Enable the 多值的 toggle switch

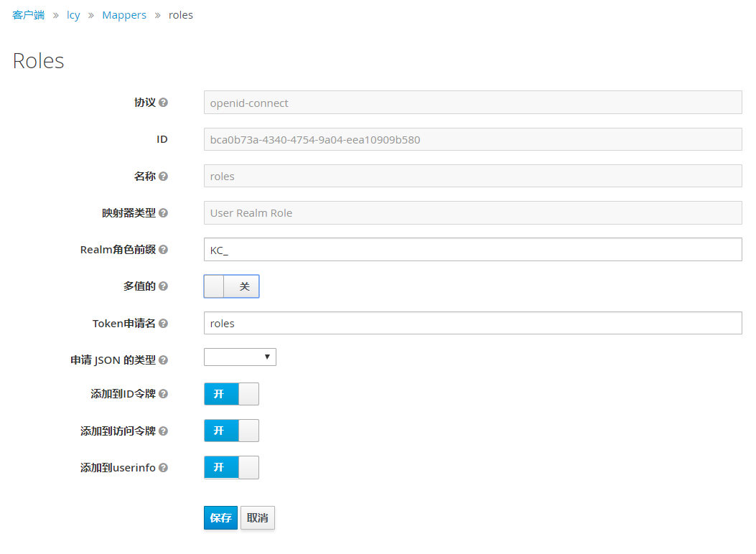(x=231, y=286)
